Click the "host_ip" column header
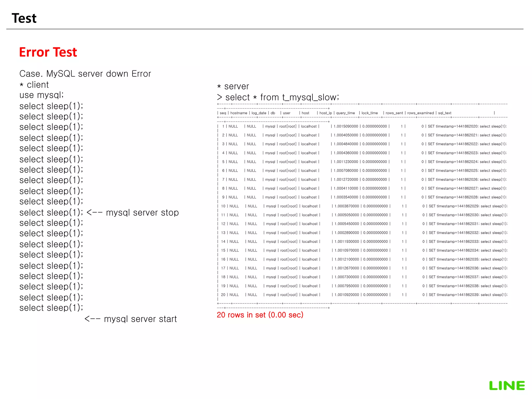This screenshot has height=399, width=532. point(326,113)
